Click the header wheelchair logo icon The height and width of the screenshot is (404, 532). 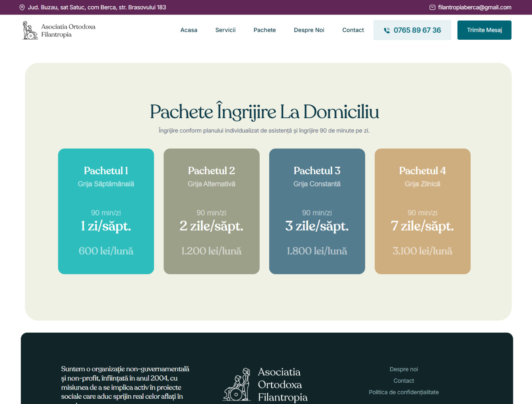pyautogui.click(x=30, y=31)
